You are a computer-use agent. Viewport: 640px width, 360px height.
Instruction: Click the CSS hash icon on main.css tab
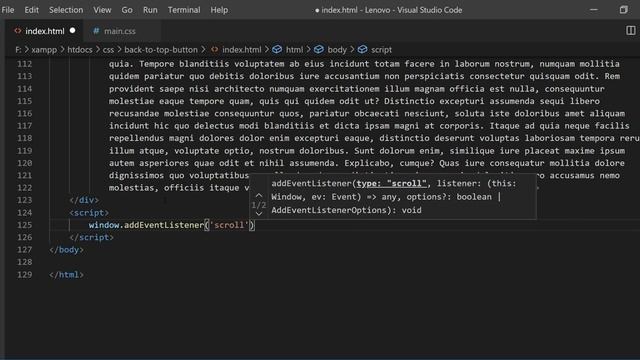96,31
